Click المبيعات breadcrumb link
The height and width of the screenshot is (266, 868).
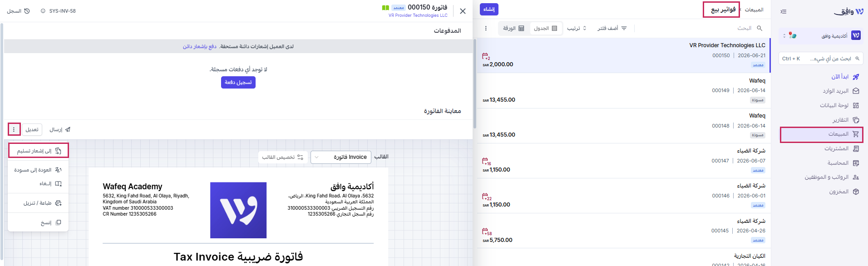click(x=754, y=10)
